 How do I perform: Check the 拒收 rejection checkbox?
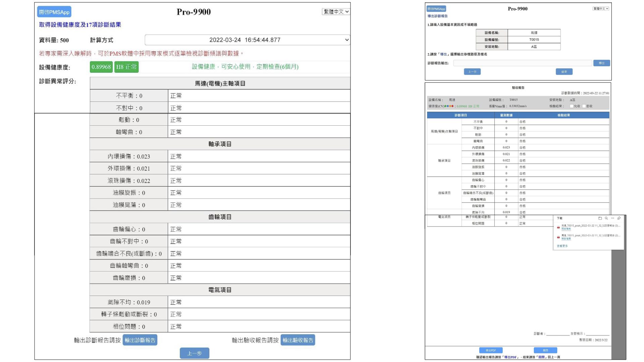coord(584,106)
